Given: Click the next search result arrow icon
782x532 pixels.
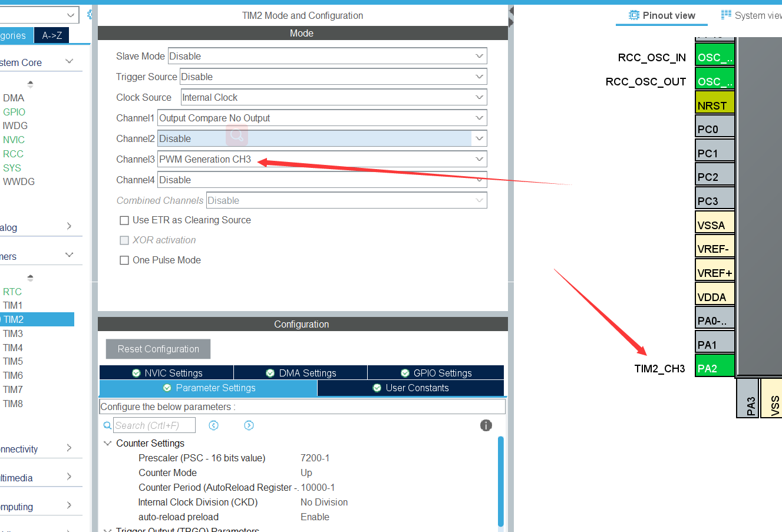Looking at the screenshot, I should pos(249,425).
